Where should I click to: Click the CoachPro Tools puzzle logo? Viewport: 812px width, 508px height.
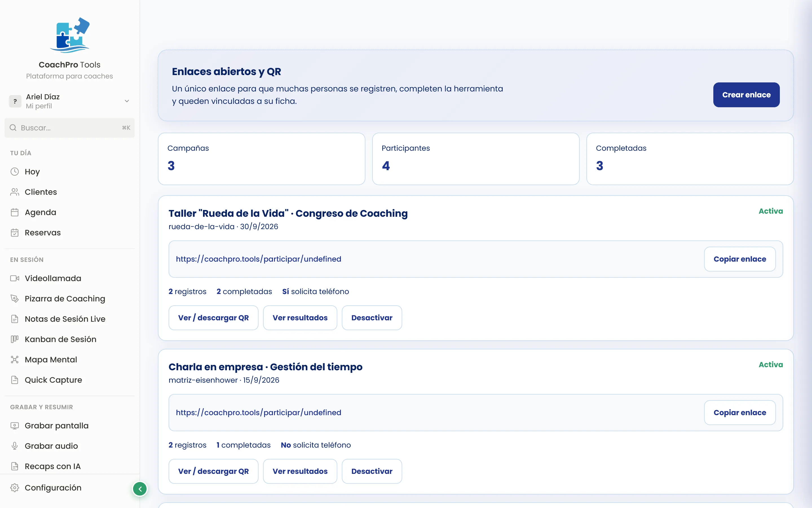coord(70,35)
